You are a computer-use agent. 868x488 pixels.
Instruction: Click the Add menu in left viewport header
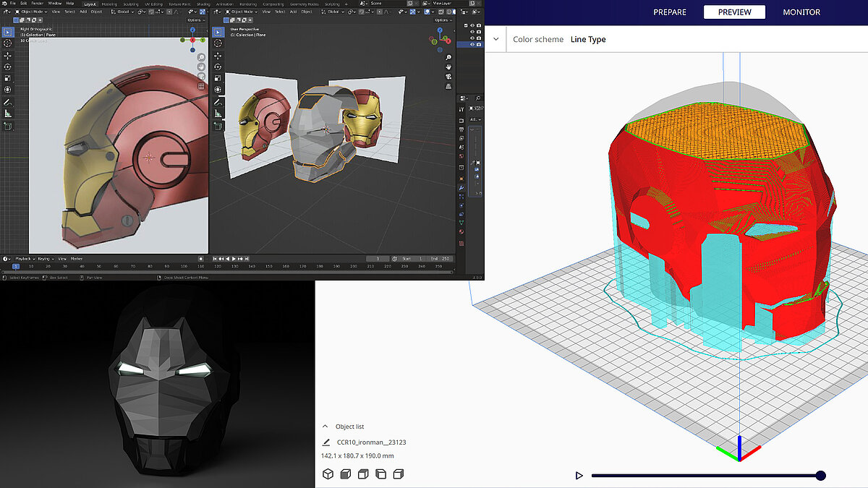[83, 12]
